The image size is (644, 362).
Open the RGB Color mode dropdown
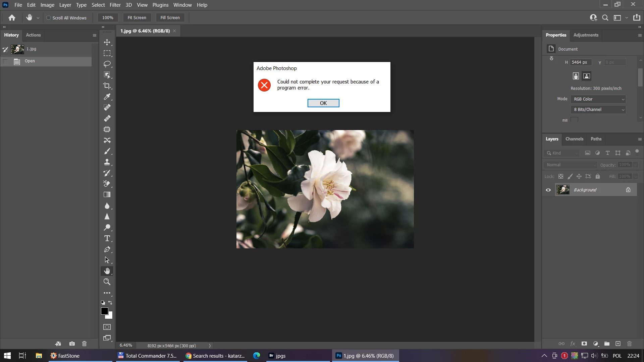tap(599, 99)
